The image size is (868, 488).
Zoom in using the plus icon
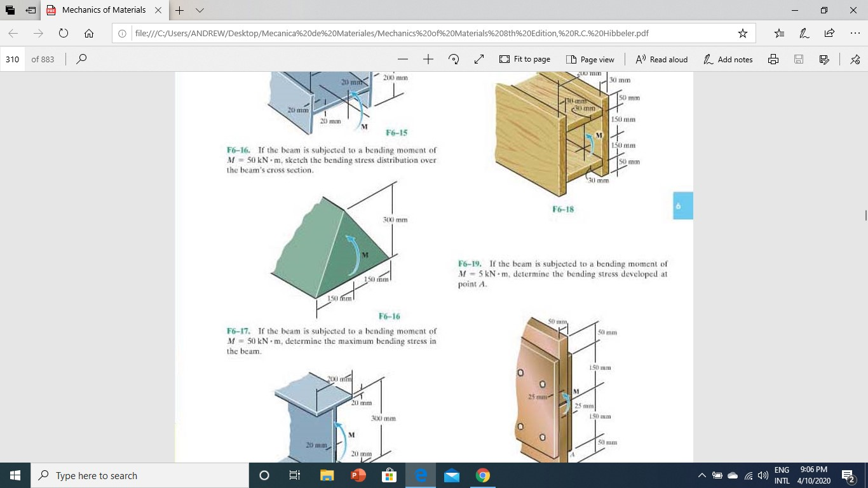pyautogui.click(x=428, y=59)
